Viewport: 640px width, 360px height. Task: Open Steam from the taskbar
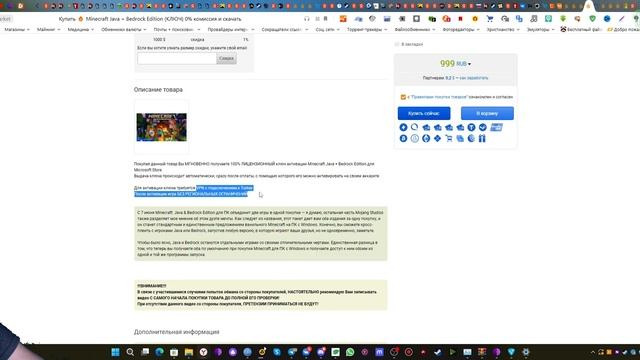coord(438,352)
